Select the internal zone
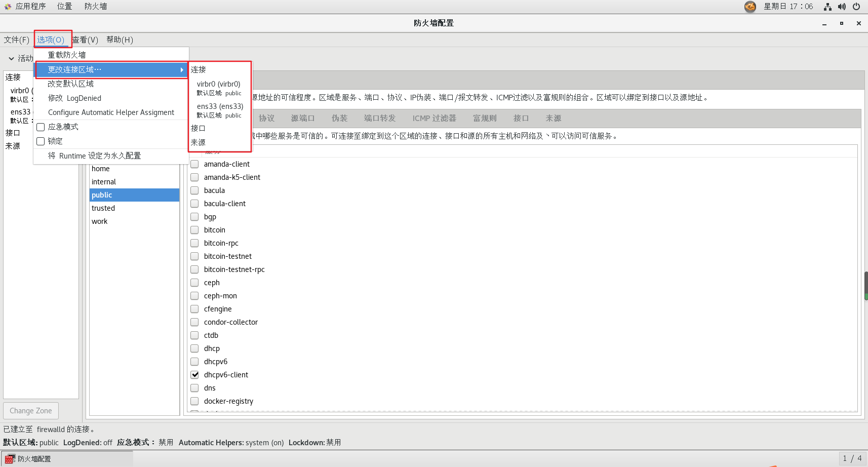The height and width of the screenshot is (467, 868). pos(134,182)
